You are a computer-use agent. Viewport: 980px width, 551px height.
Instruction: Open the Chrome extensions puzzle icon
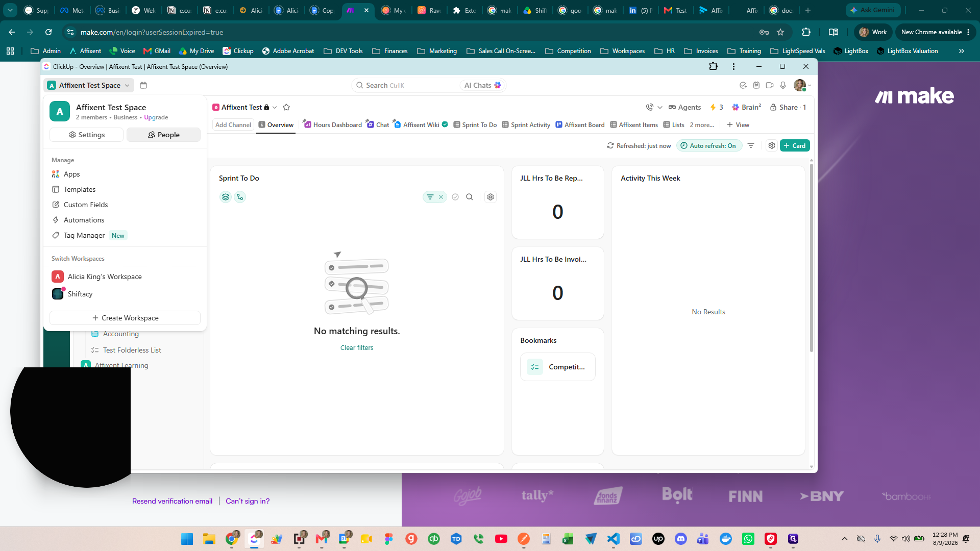[x=806, y=32]
